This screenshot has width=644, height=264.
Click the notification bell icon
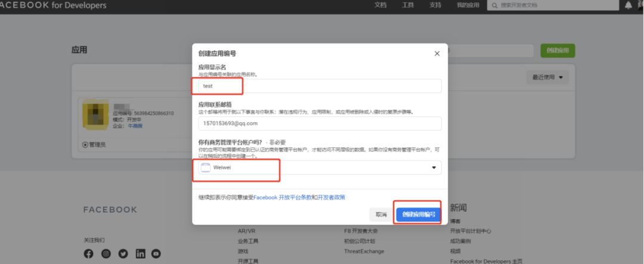pyautogui.click(x=628, y=5)
